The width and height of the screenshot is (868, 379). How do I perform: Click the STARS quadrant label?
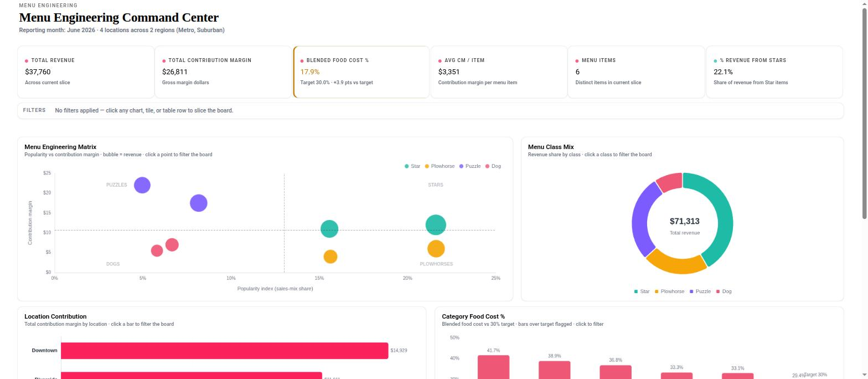(436, 185)
